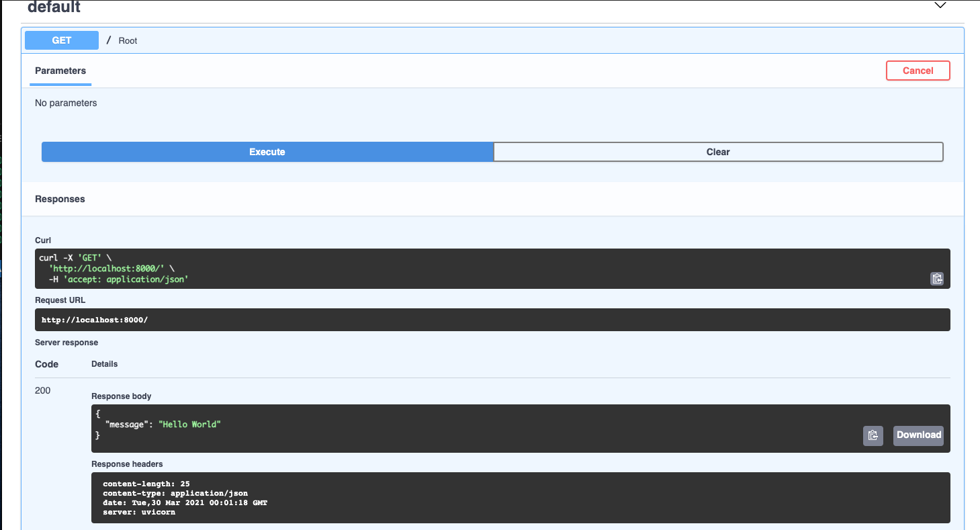
Task: Select the Parameters tab
Action: (60, 71)
